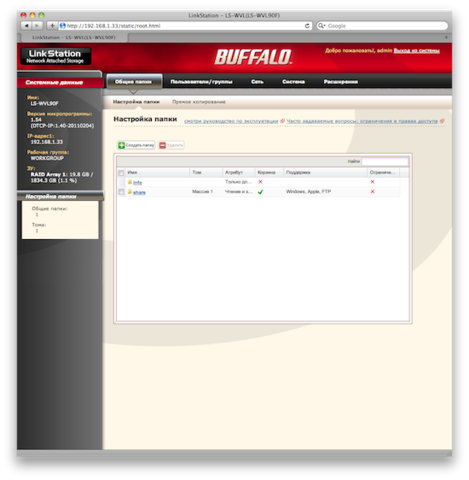Click the green recycle bin checkmark for share
469x480 pixels.
point(260,192)
